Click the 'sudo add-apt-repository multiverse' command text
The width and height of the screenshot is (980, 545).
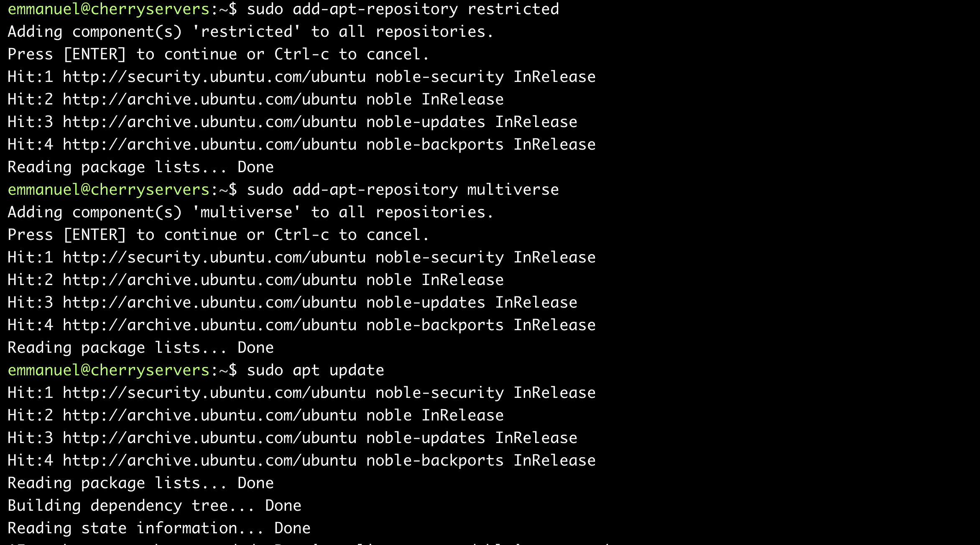click(402, 190)
